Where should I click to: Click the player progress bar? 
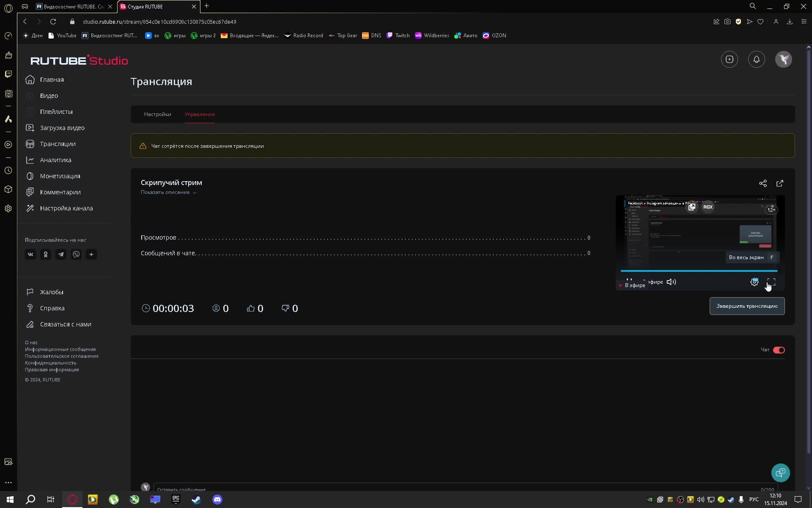point(699,271)
